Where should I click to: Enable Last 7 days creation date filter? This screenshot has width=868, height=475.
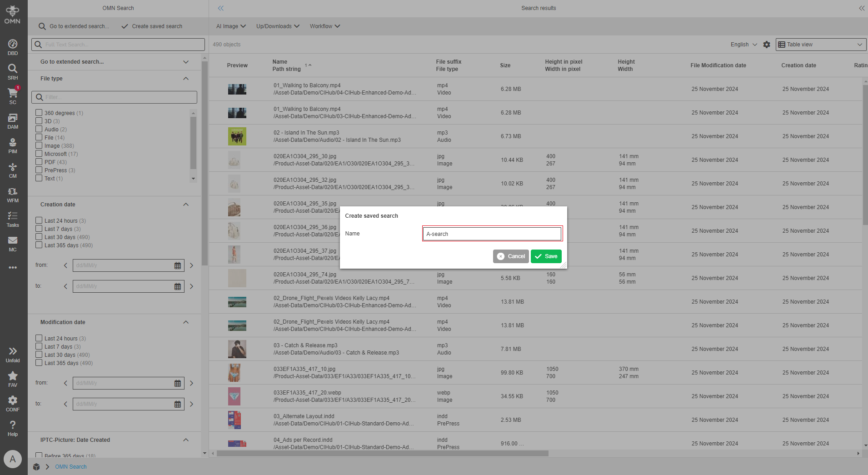pos(39,229)
